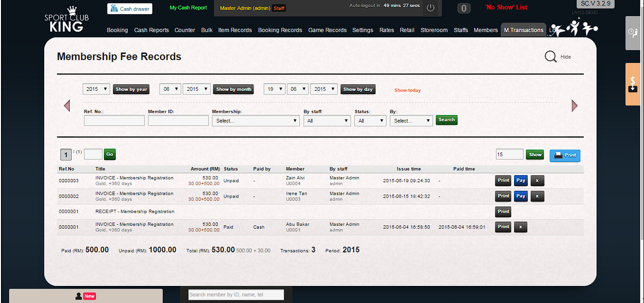Click the Ref. No. input field

pos(114,121)
